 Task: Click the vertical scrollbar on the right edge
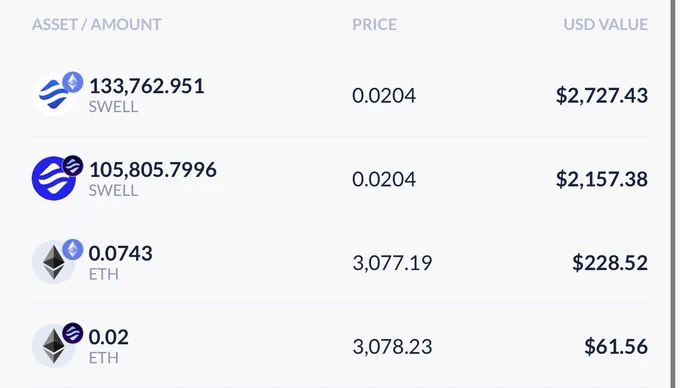672,194
